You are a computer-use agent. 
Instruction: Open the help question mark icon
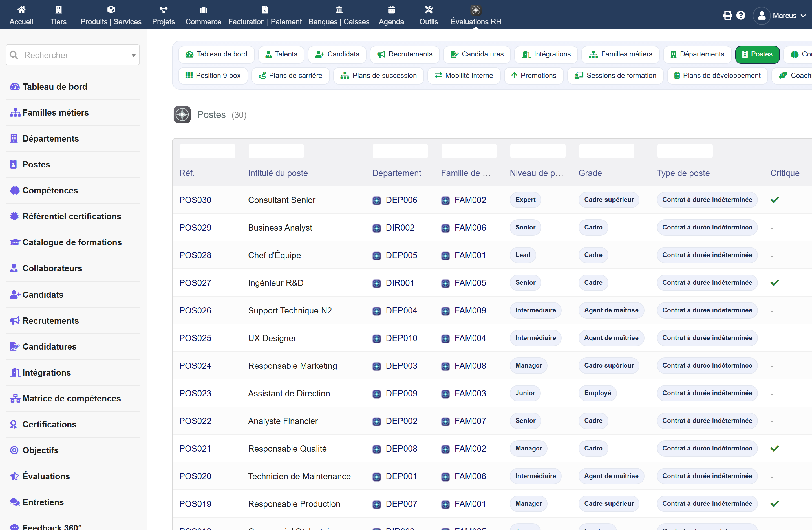tap(741, 15)
